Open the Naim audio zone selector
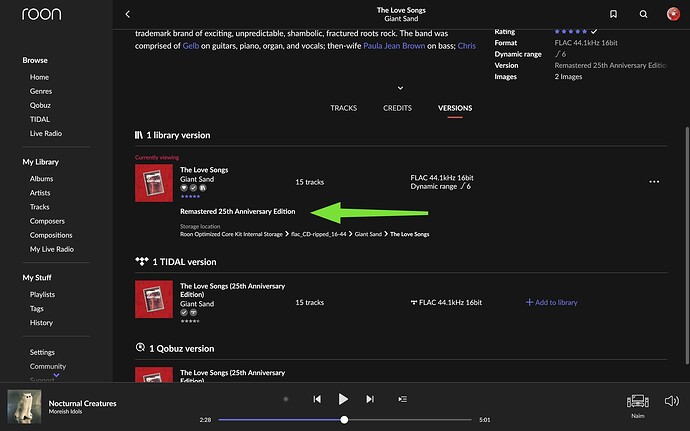The height and width of the screenshot is (431, 690). [x=637, y=403]
